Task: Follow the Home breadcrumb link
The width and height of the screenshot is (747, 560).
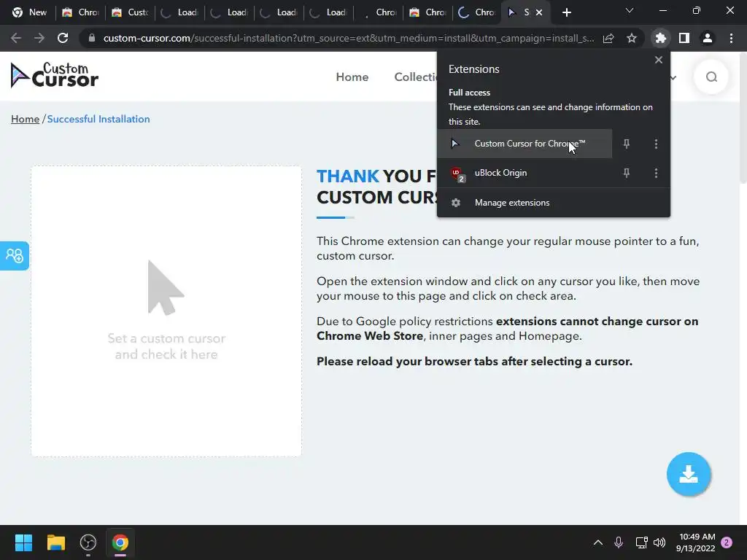Action: click(x=26, y=119)
